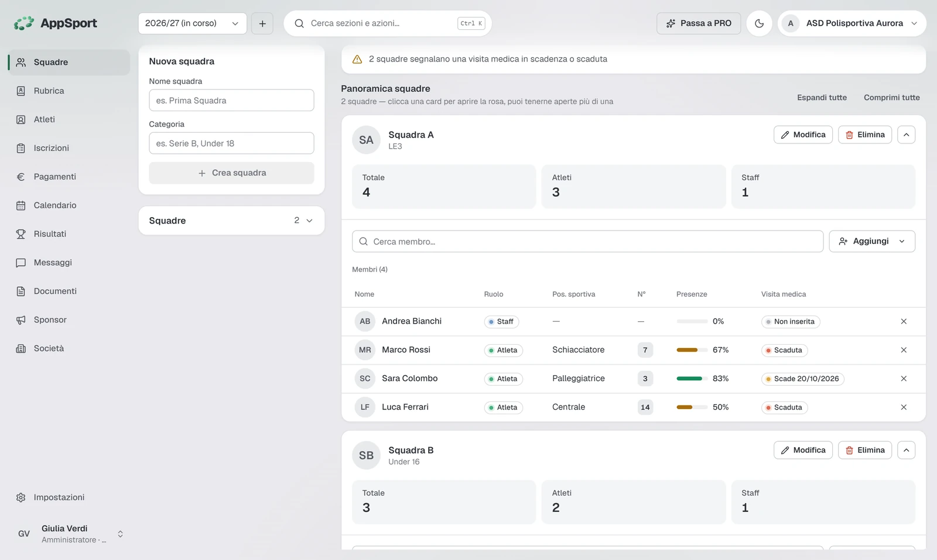Click the Risultati trophy icon
This screenshot has height=560, width=937.
tap(21, 234)
